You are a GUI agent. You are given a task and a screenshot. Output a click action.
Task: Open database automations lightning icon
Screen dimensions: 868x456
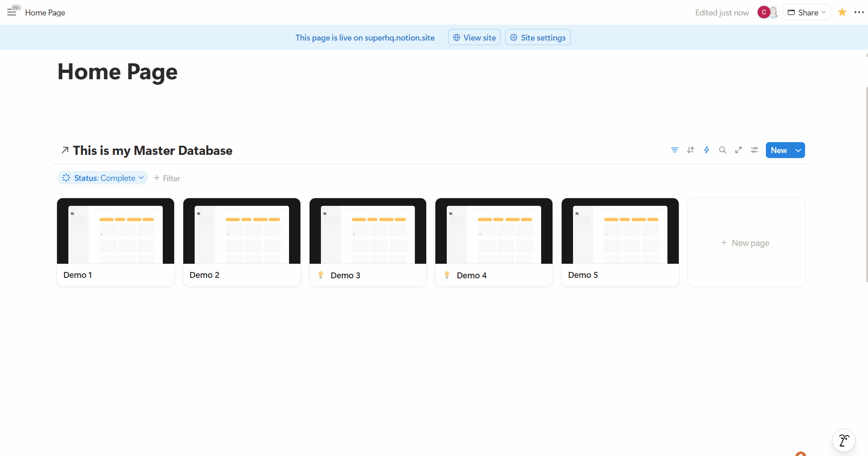(707, 150)
